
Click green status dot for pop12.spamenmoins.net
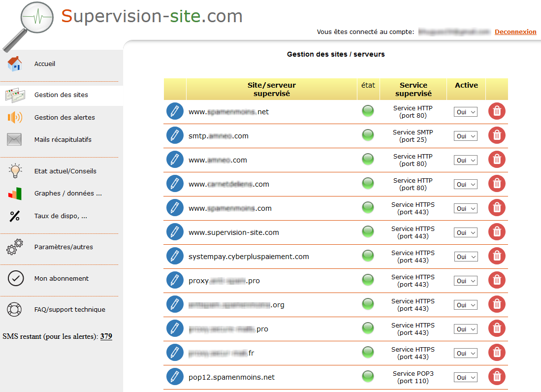point(368,377)
